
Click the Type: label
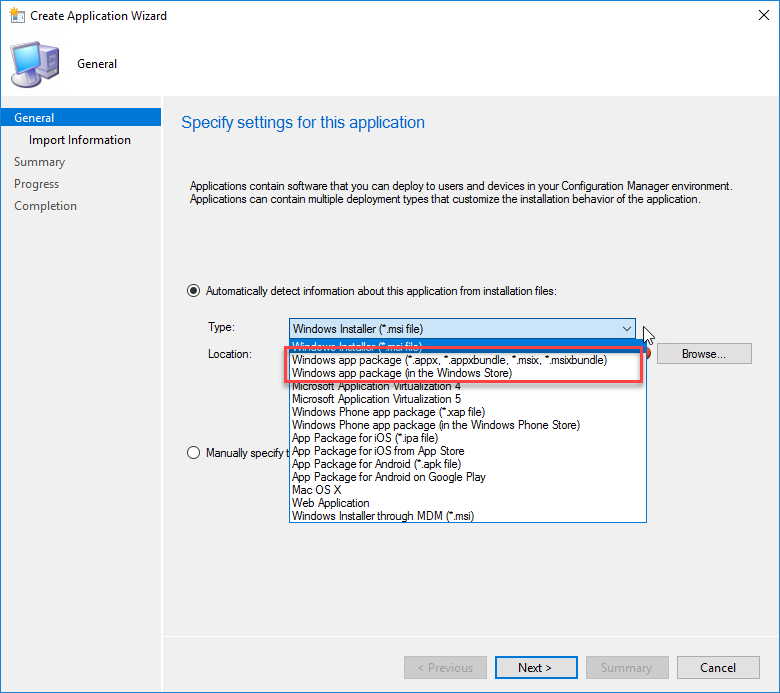tap(221, 327)
